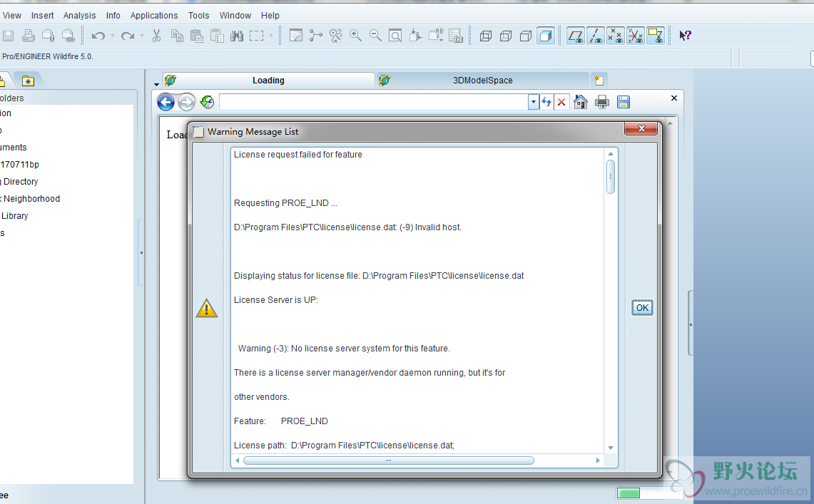Close the Warning Message List dialog
This screenshot has width=814, height=504.
tap(641, 128)
